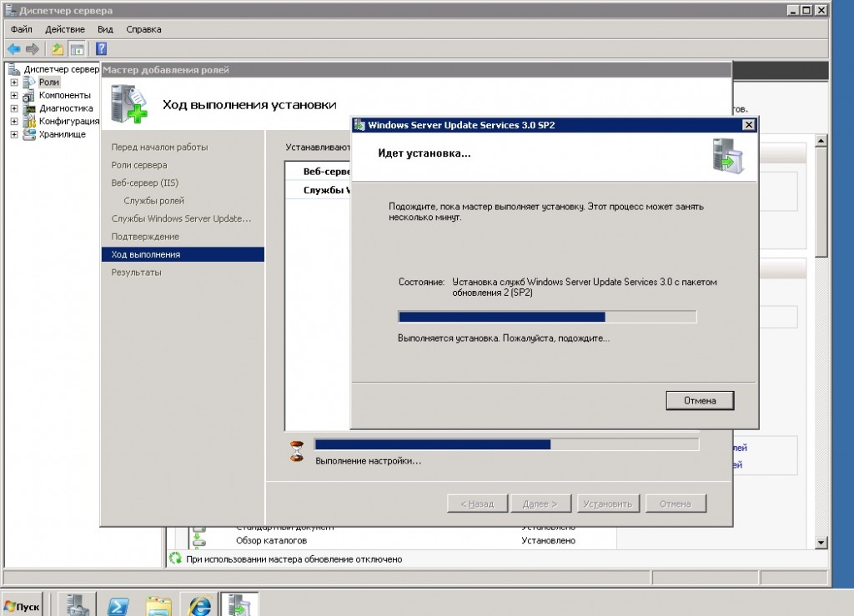Click Server Manager scrollbar up arrow

pos(821,141)
